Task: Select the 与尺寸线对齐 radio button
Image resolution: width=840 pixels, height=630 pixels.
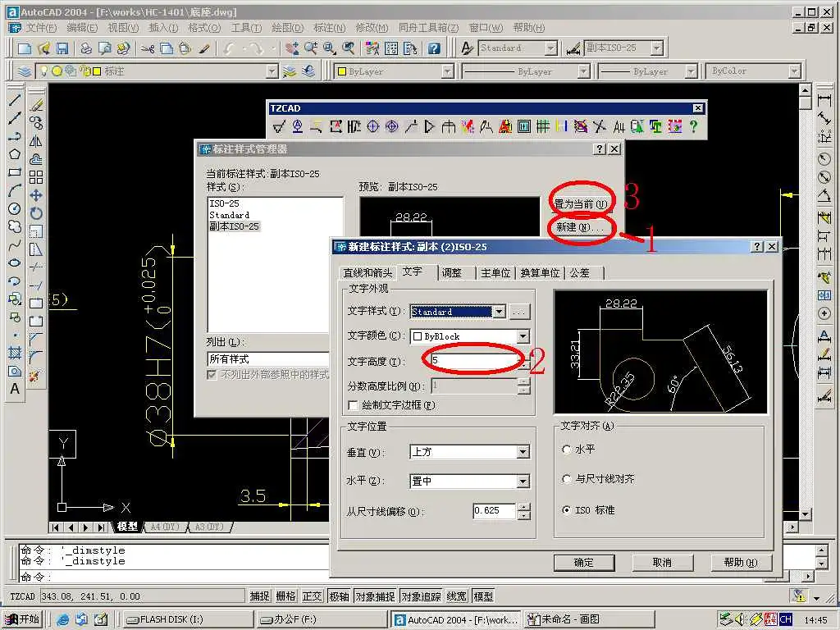Action: pyautogui.click(x=567, y=479)
